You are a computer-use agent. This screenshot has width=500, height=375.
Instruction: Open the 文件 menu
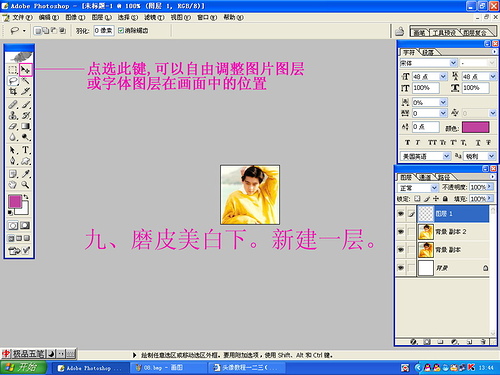coord(22,17)
